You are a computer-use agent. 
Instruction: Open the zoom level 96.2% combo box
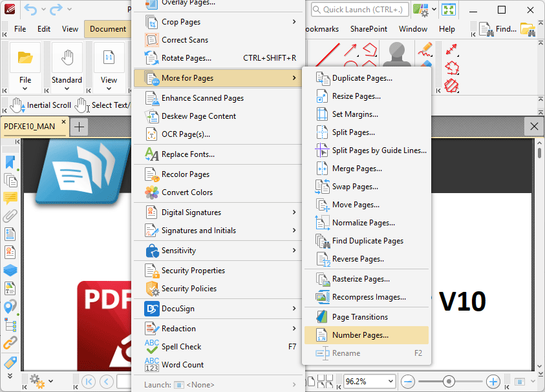pyautogui.click(x=369, y=382)
